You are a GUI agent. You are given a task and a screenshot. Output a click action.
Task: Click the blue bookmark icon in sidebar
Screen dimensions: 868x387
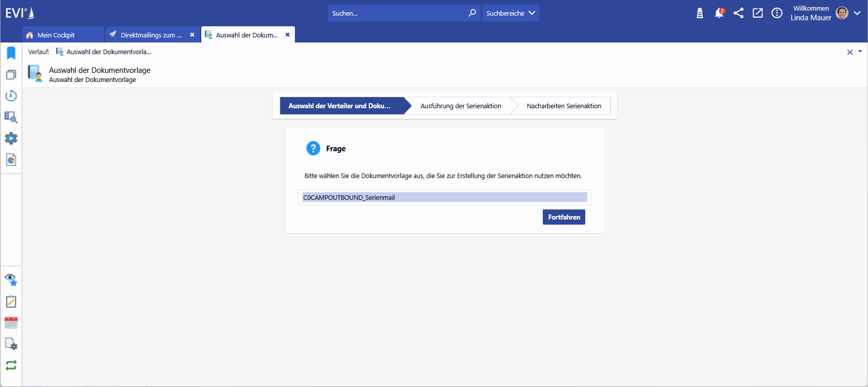point(11,53)
